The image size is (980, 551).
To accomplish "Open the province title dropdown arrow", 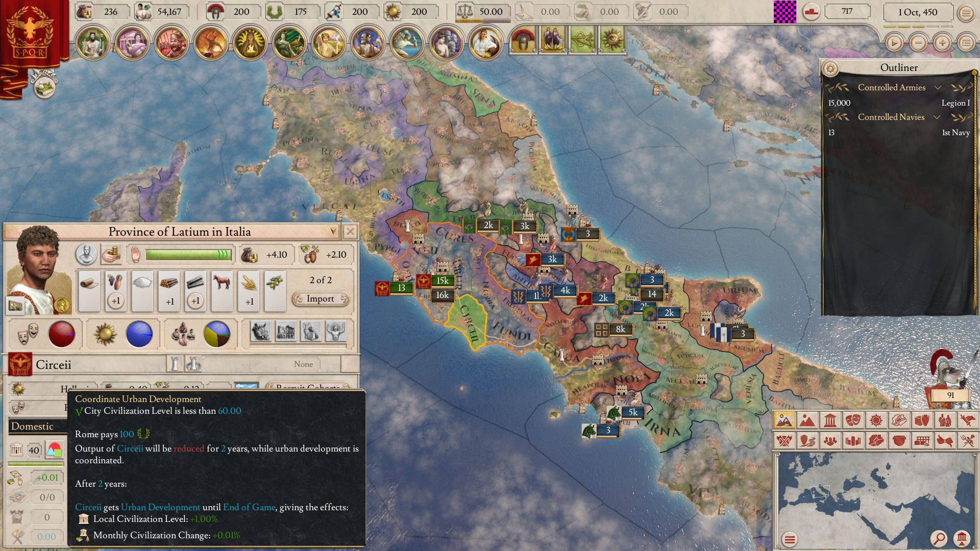I will [333, 232].
